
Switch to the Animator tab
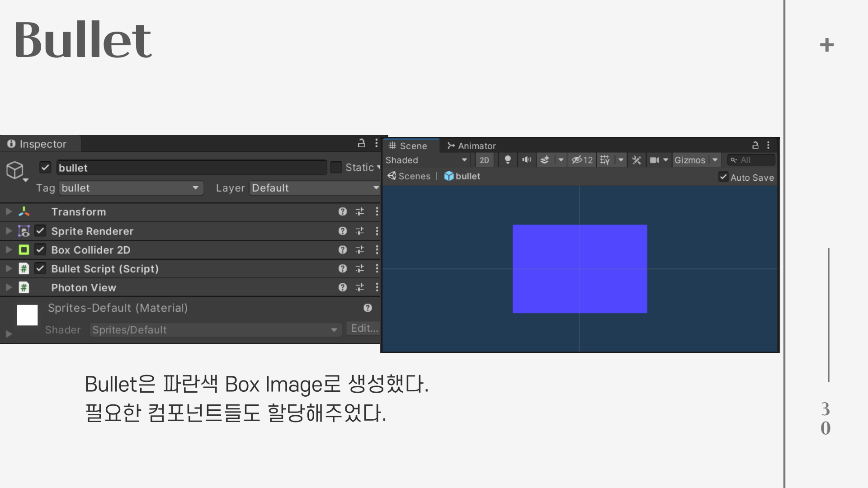[x=472, y=146]
